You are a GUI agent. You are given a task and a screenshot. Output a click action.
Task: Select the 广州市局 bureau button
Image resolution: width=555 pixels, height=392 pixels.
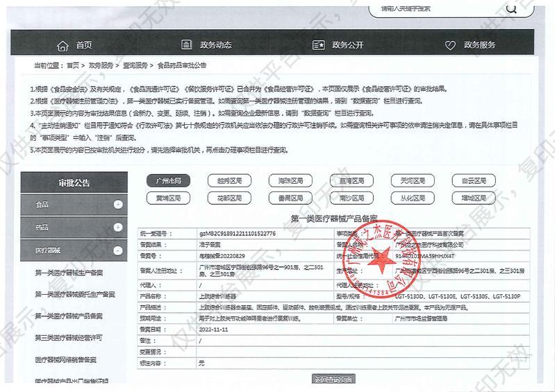169,180
